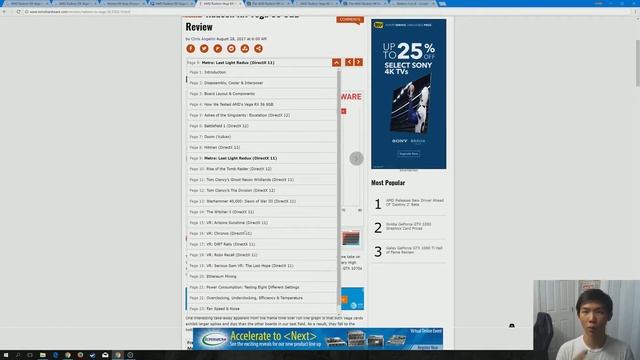Click the fourth orange share icon
The width and height of the screenshot is (640, 360).
click(x=231, y=49)
